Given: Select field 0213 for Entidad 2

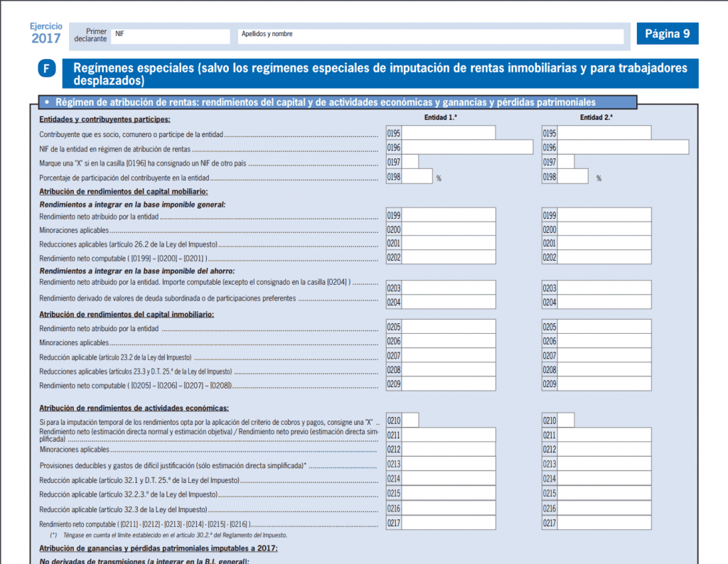Looking at the screenshot, I should (604, 464).
